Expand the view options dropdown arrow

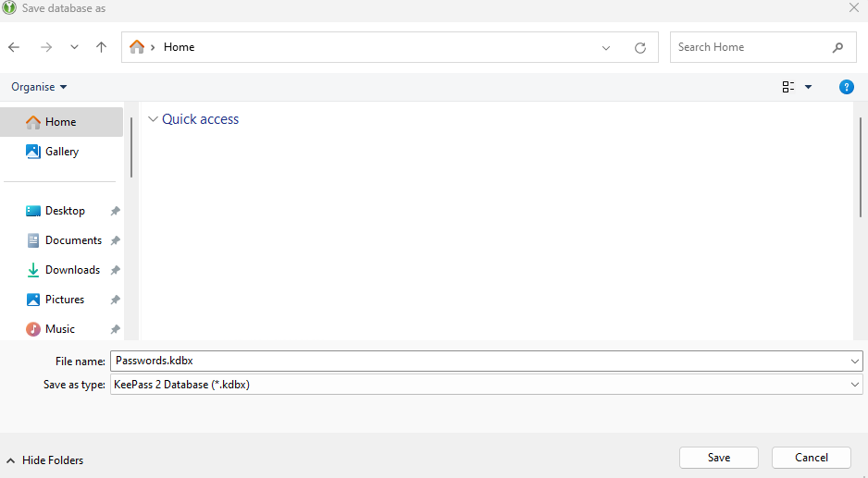click(x=808, y=87)
